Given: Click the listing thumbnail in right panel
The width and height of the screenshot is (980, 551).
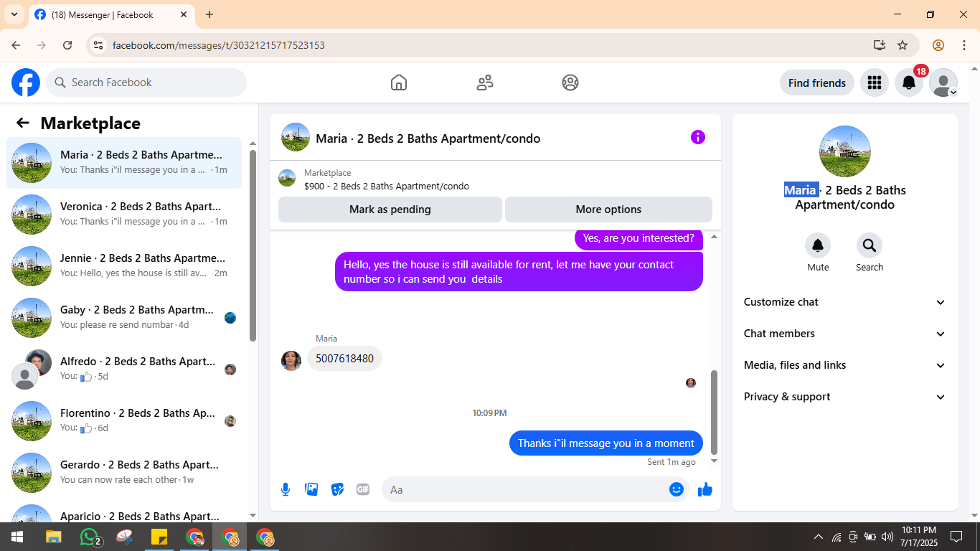Looking at the screenshot, I should (x=845, y=151).
